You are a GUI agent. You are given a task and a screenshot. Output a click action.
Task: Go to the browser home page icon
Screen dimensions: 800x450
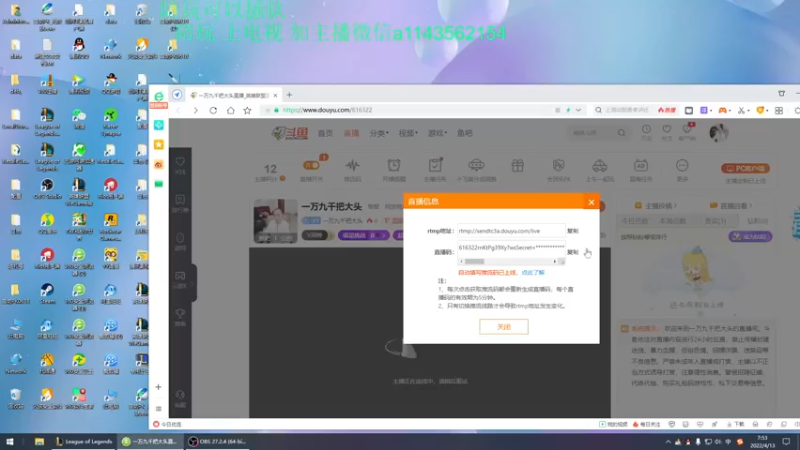tap(231, 110)
